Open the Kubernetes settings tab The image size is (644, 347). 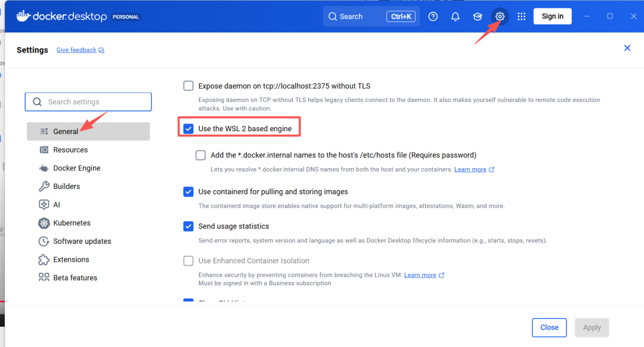tap(88, 223)
